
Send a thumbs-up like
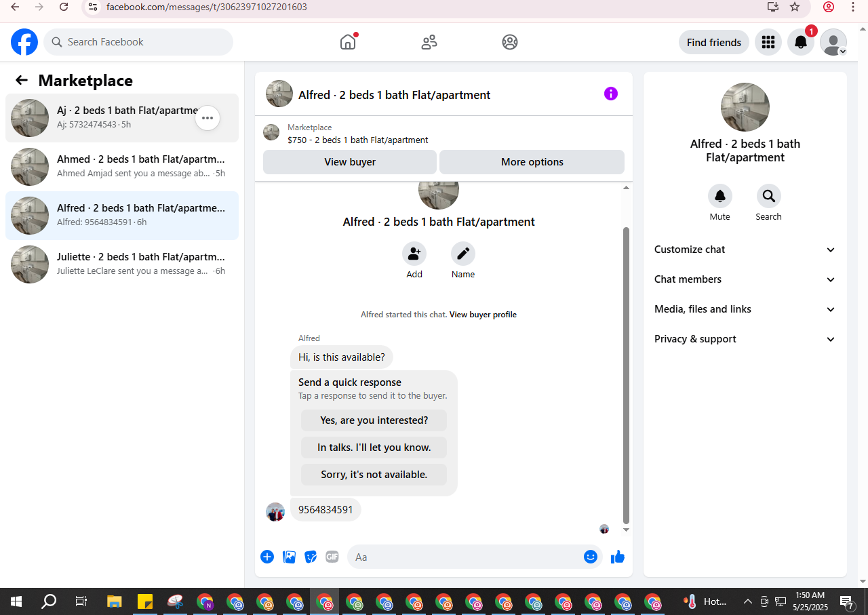(618, 557)
